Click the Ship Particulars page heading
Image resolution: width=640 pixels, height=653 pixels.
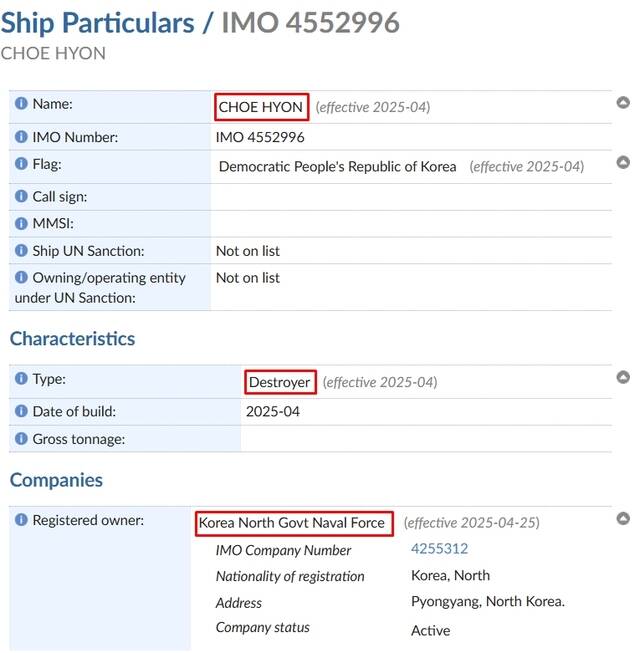coord(97,23)
